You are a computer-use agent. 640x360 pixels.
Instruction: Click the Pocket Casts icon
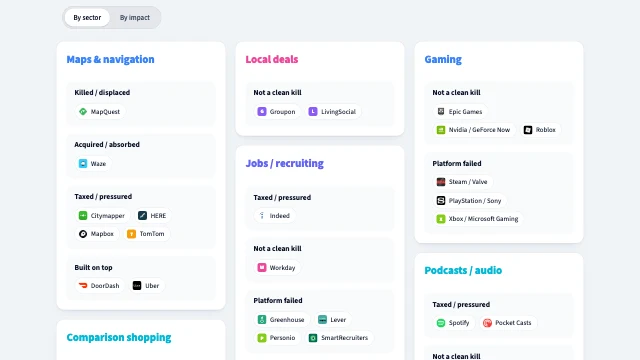click(x=487, y=323)
